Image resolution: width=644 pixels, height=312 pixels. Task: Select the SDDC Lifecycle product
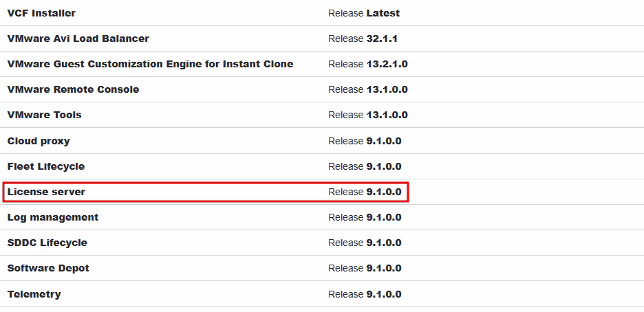[x=47, y=243]
